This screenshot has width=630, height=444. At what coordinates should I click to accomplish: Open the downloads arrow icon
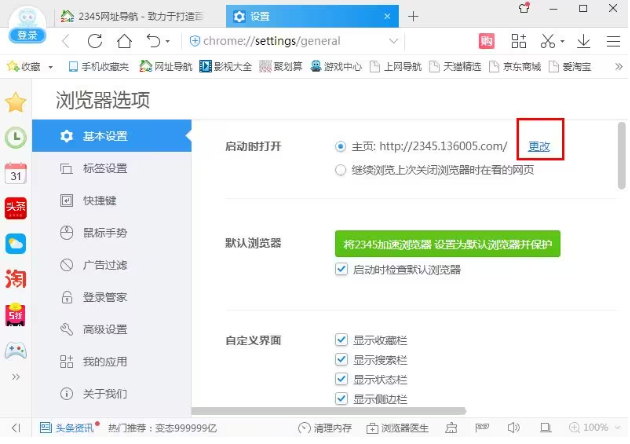pyautogui.click(x=583, y=41)
